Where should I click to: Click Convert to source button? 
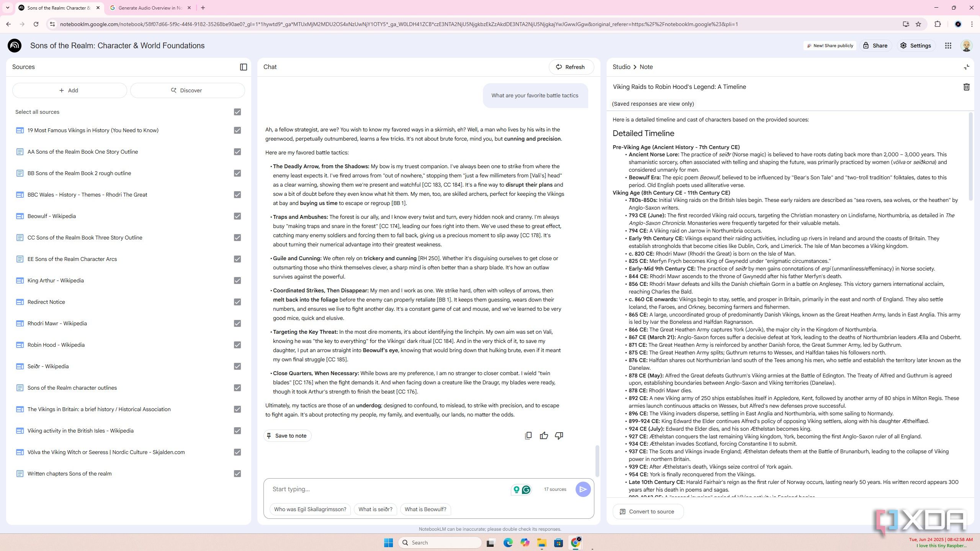[648, 512]
